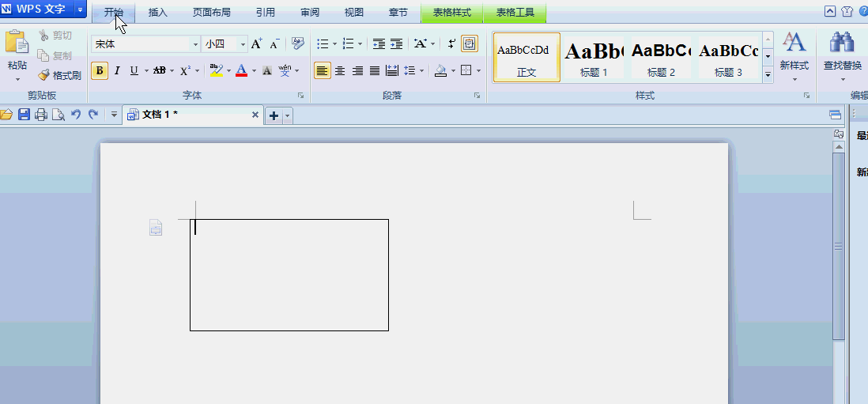Decrease paragraph indent
Screen dimensions: 868x404
click(379, 43)
